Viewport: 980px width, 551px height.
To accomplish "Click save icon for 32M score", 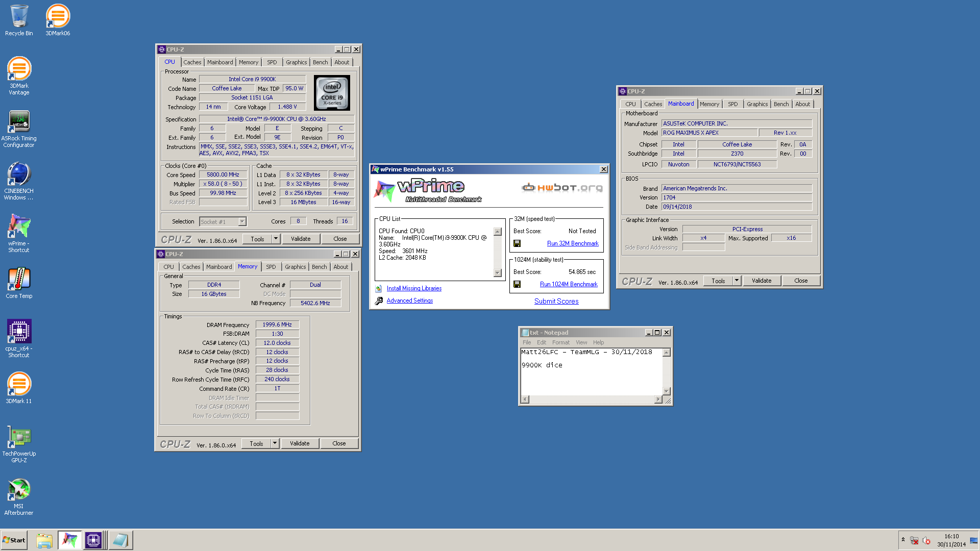I will [x=517, y=244].
